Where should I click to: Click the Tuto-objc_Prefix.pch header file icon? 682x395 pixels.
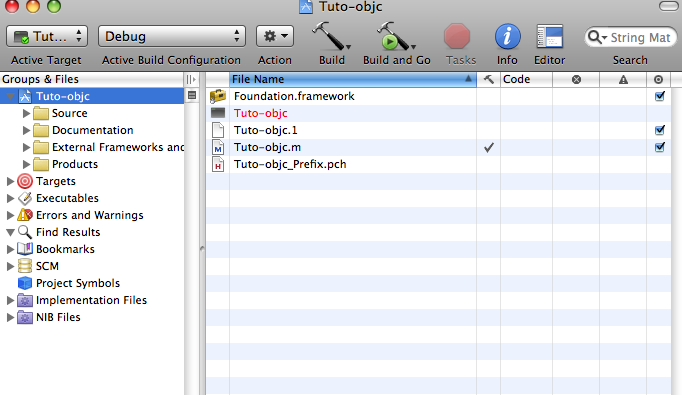pyautogui.click(x=218, y=164)
